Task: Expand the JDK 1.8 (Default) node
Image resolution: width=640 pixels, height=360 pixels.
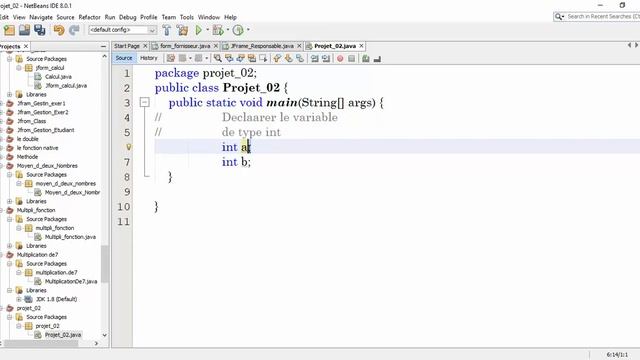Action: click(19, 299)
